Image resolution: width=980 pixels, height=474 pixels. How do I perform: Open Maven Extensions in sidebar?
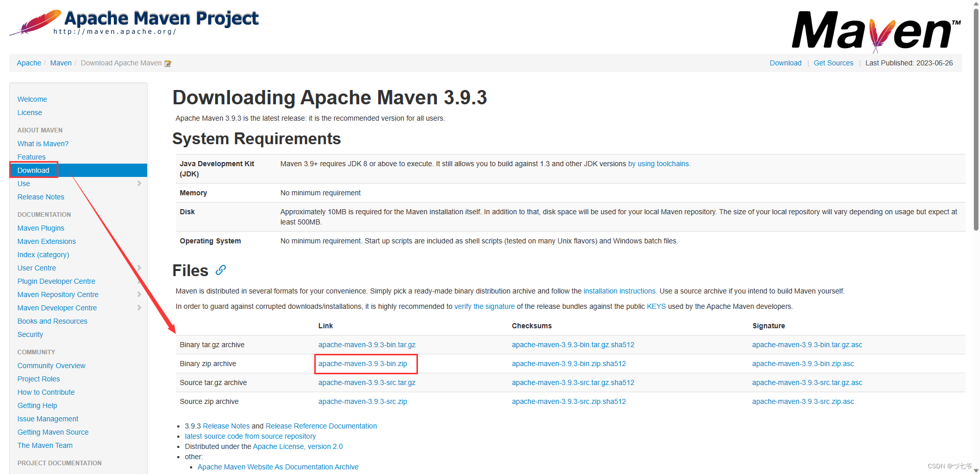point(46,241)
